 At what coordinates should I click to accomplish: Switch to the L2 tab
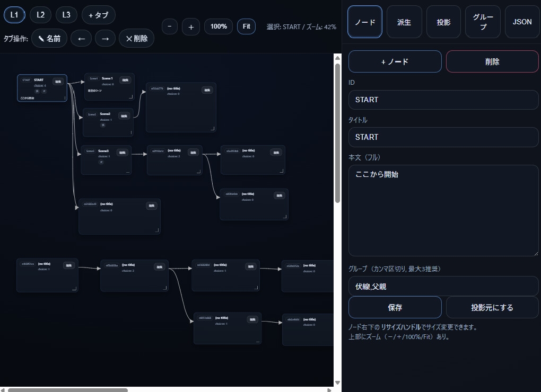(40, 15)
